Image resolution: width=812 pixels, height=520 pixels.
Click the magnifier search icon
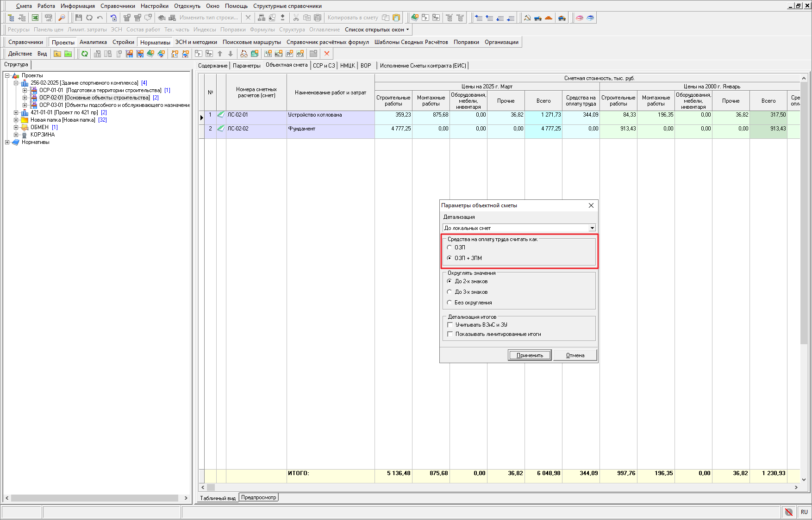62,18
